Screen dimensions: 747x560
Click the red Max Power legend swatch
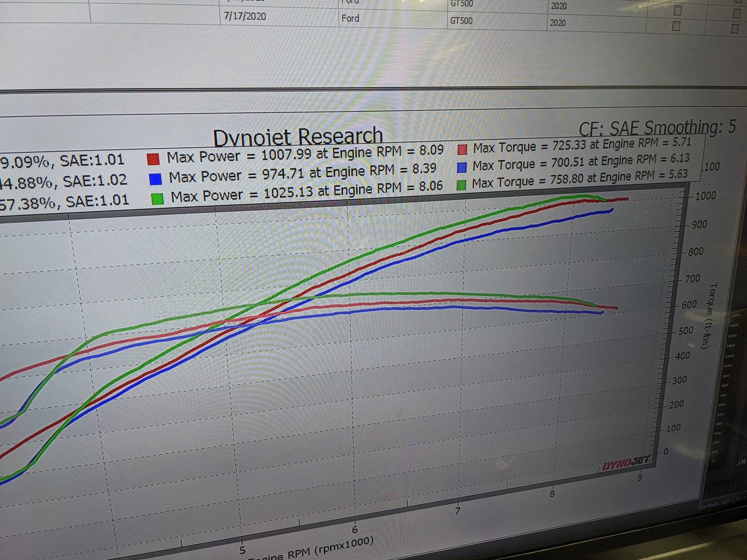point(153,159)
